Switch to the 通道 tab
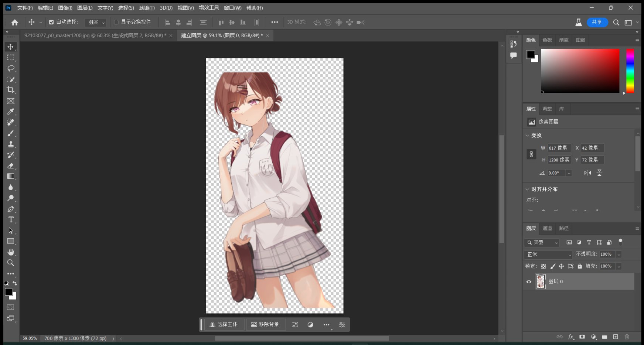Screen dimensions: 644x345 [547, 228]
